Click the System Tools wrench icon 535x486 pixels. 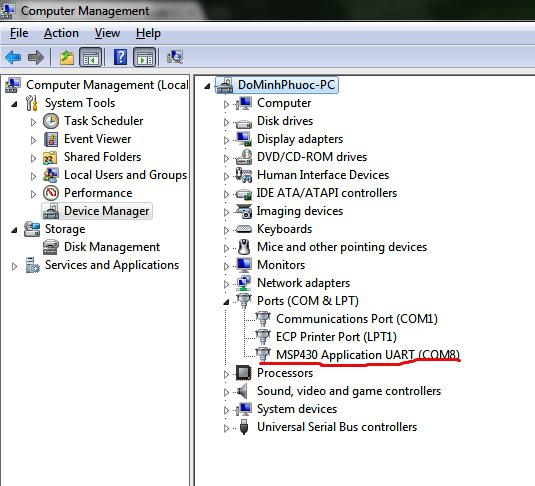(32, 103)
